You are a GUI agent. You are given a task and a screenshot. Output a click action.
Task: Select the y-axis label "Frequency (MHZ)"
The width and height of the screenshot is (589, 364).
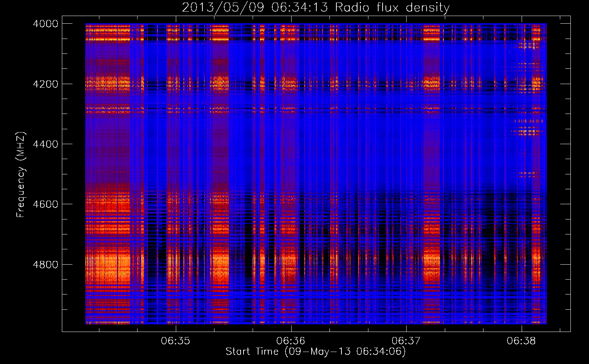21,175
